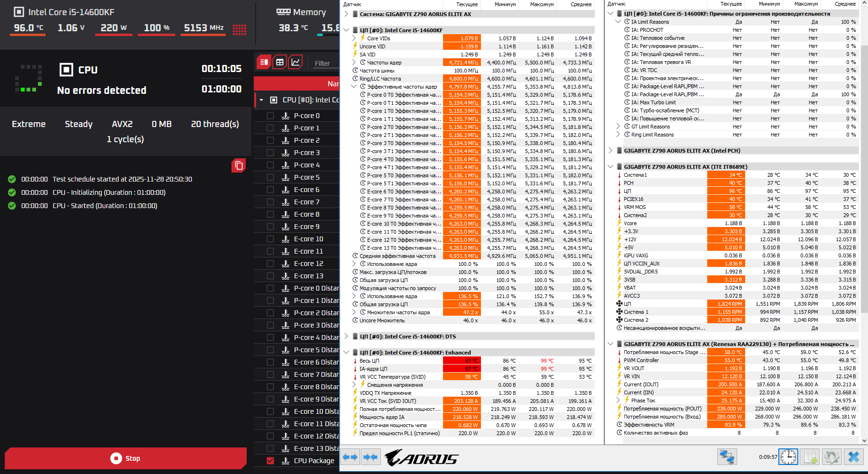Image resolution: width=868 pixels, height=474 pixels.
Task: Click the temperature icon of E-core 6 row
Action: (286, 190)
